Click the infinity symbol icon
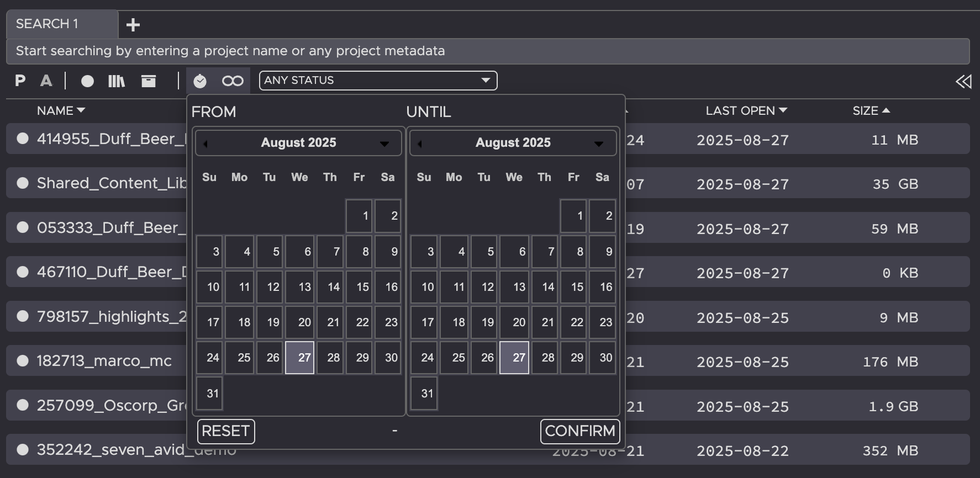 click(x=233, y=81)
